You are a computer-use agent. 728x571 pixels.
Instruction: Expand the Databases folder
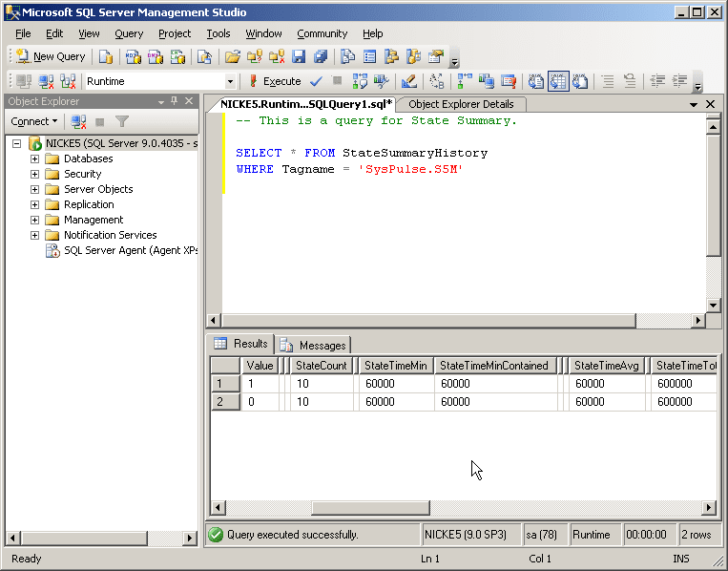click(34, 159)
